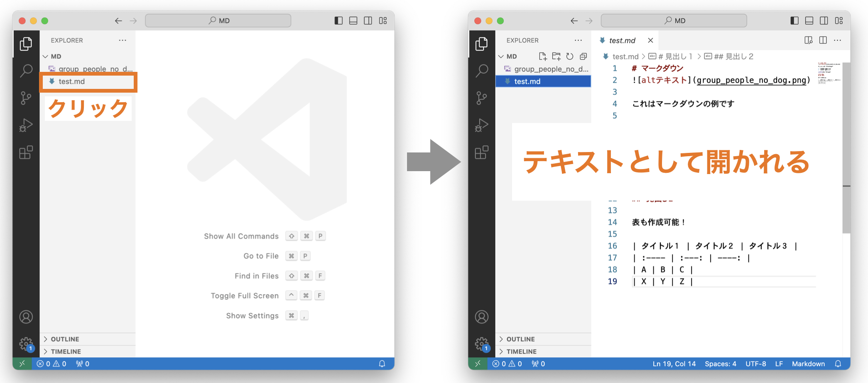The width and height of the screenshot is (868, 383).
Task: Open Search view in right window activity bar
Action: click(x=481, y=71)
